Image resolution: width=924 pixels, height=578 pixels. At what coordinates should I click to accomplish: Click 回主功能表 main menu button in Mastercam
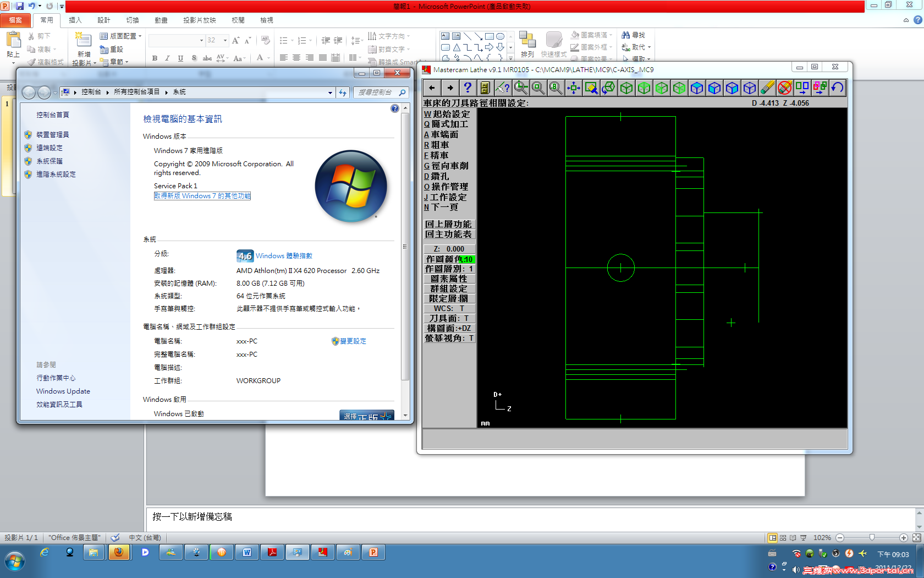pos(448,234)
